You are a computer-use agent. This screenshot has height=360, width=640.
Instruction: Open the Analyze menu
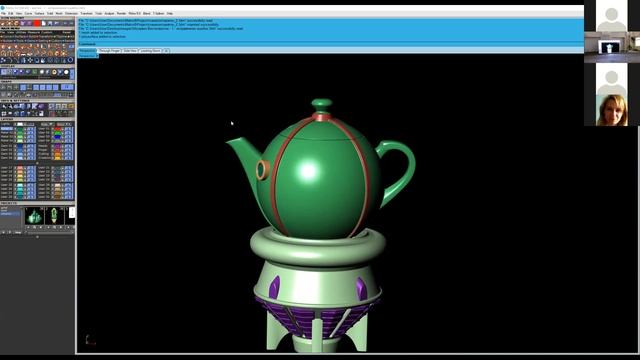(x=109, y=13)
